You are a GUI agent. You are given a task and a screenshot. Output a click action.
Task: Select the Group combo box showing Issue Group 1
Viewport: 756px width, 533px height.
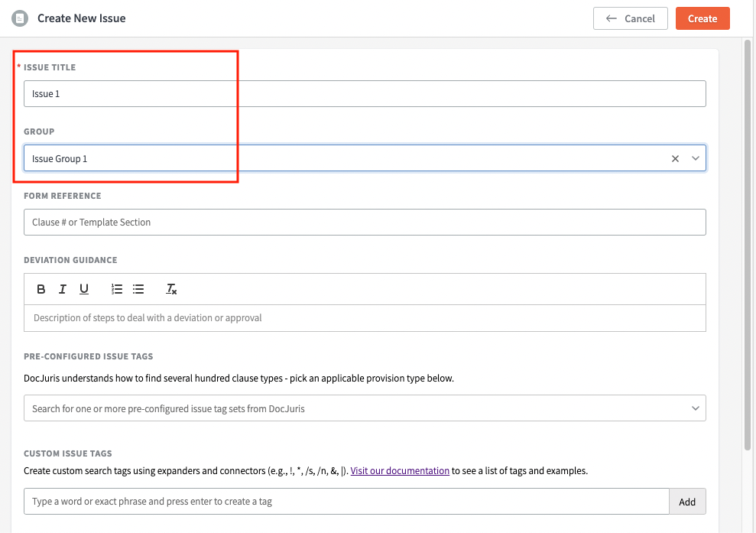365,158
